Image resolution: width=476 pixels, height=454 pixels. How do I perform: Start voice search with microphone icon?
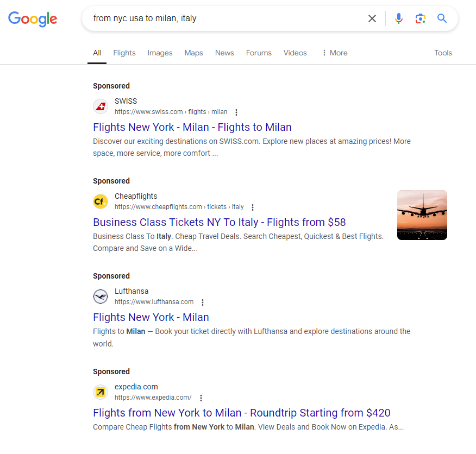tap(399, 18)
